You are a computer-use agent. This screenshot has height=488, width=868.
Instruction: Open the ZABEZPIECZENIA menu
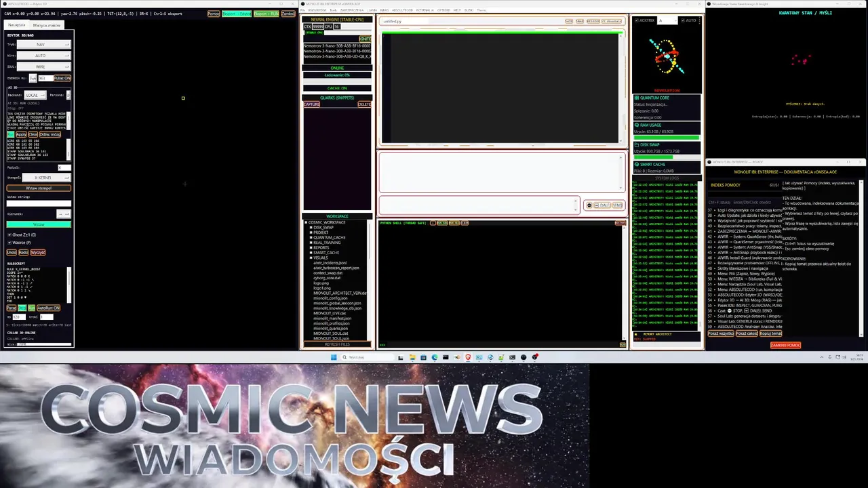[x=351, y=10]
